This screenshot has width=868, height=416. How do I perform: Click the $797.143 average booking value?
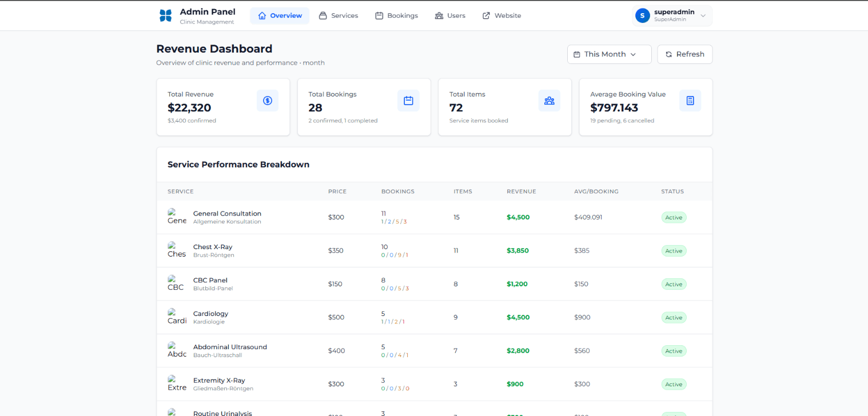(614, 107)
